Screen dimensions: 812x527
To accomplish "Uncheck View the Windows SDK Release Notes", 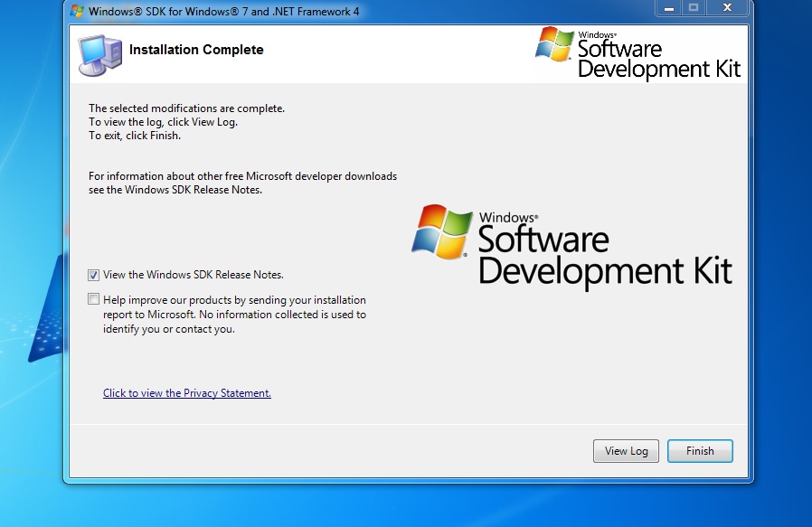I will click(x=93, y=275).
